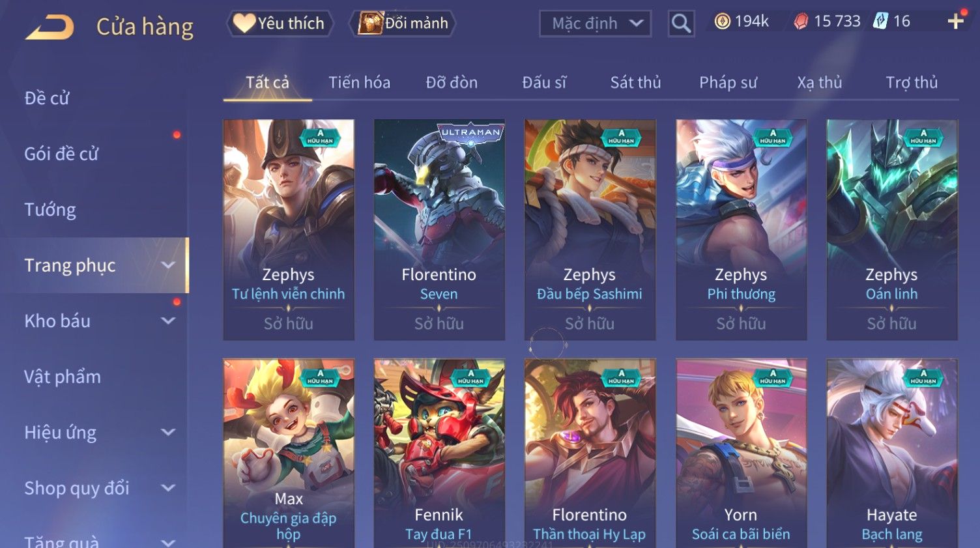Select Zephys Đầu bếp Sashimi skin card
This screenshot has height=548, width=980.
tap(590, 229)
